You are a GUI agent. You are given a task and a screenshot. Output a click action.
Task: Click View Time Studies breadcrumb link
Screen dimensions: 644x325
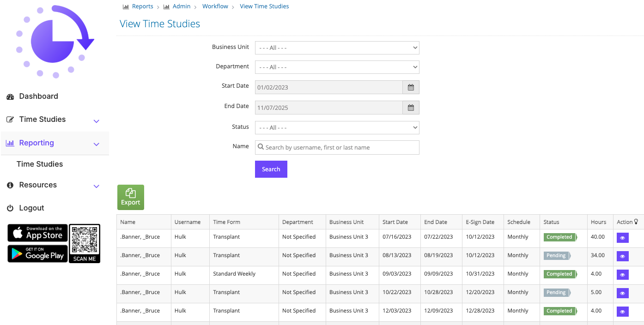pos(264,6)
